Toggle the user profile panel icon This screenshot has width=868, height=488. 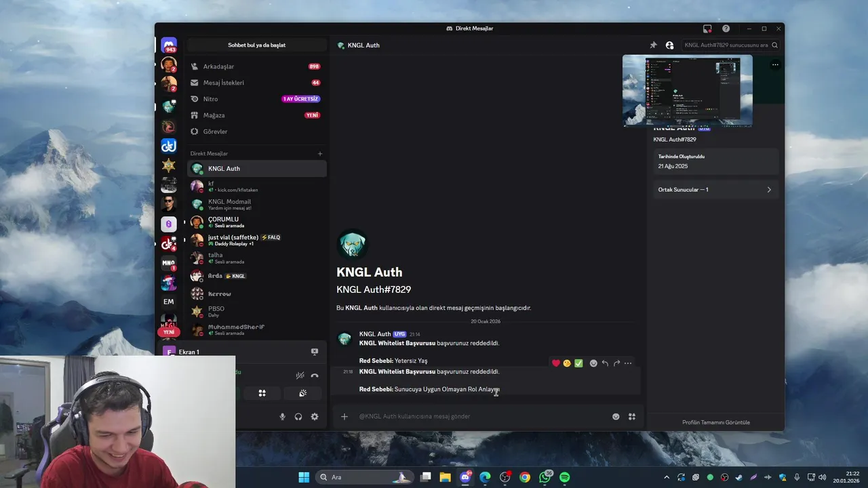[x=669, y=45]
